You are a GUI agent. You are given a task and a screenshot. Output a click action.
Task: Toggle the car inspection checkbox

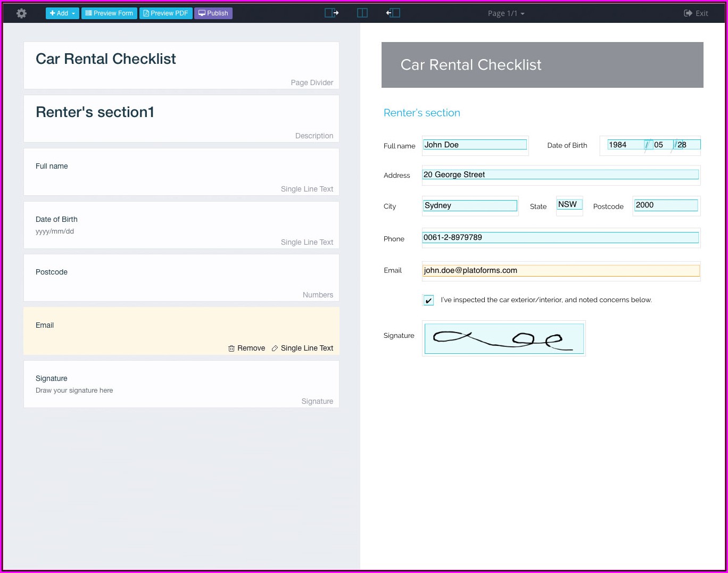(428, 301)
